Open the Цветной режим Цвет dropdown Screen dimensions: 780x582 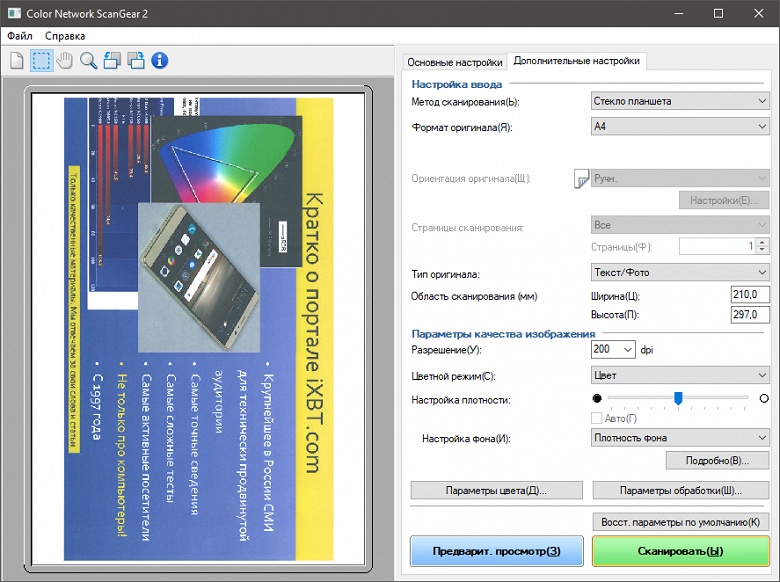point(680,375)
